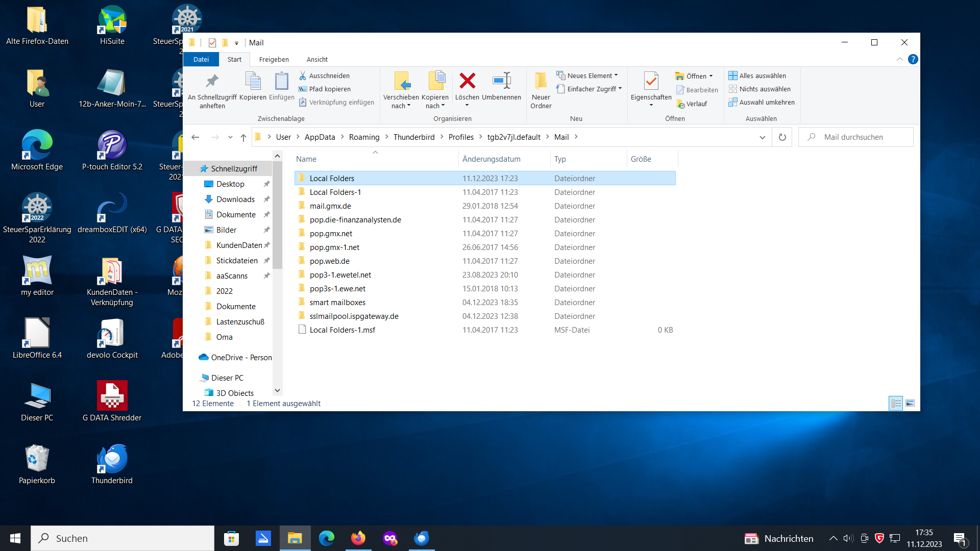This screenshot has width=980, height=551.
Task: Select Downloads in Schnellzugriff
Action: 235,199
